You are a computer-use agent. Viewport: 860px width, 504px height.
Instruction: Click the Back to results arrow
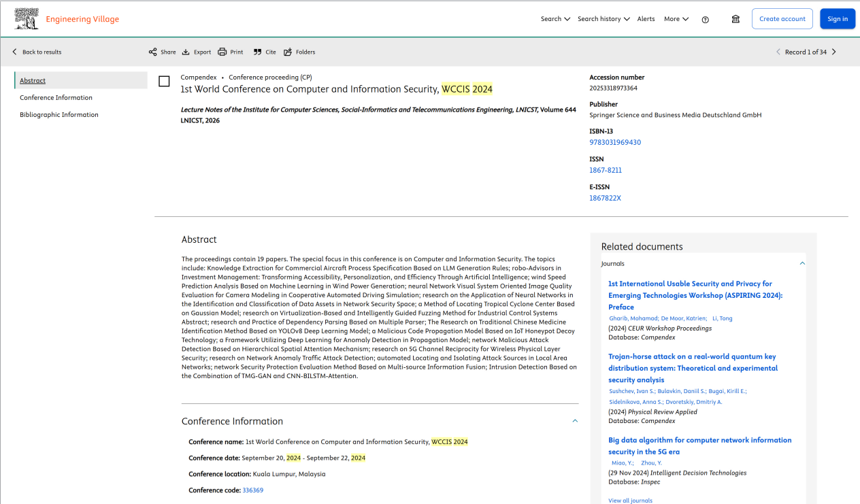[15, 52]
